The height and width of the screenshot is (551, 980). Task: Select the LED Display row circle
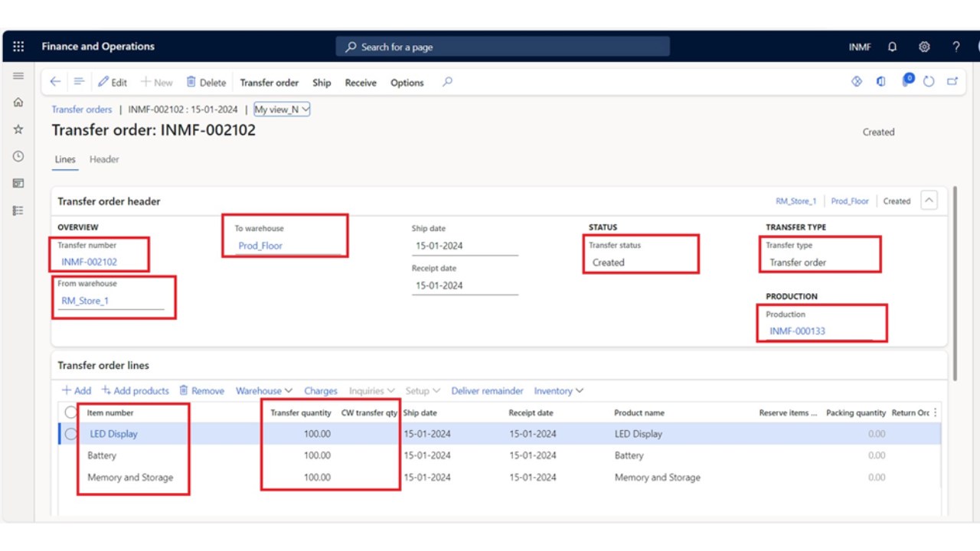coord(70,434)
